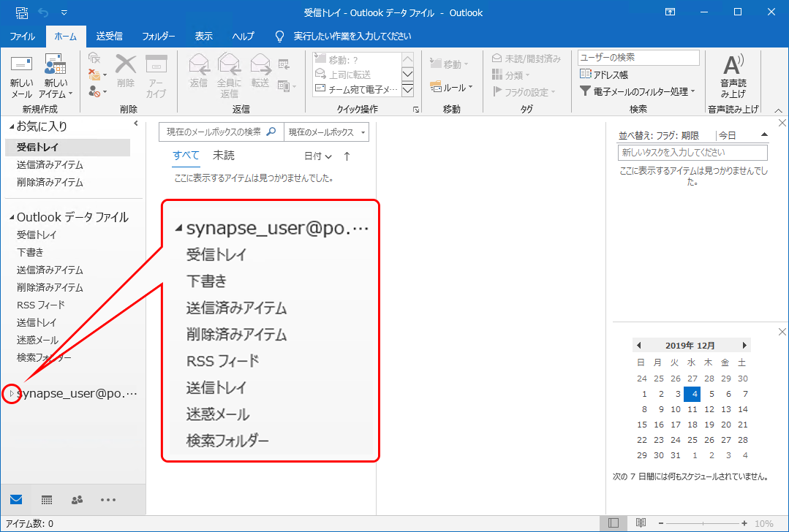Collapse the お気に入り favorites section
Viewport: 789px width, 532px height.
coord(12,126)
